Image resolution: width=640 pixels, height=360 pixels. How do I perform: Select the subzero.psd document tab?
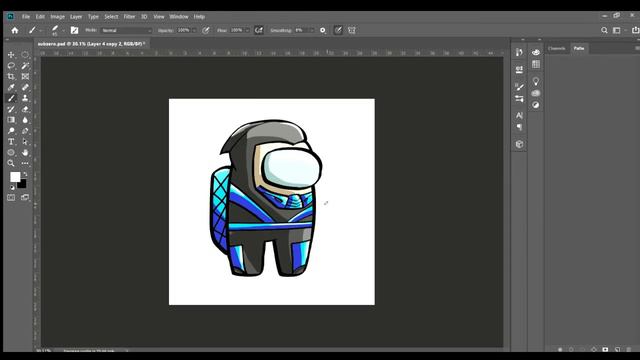(91, 44)
